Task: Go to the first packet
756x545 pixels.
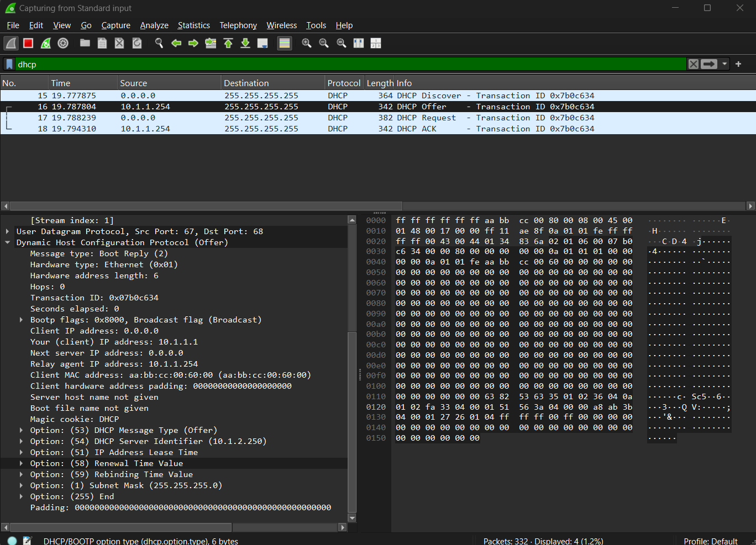Action: [x=228, y=43]
